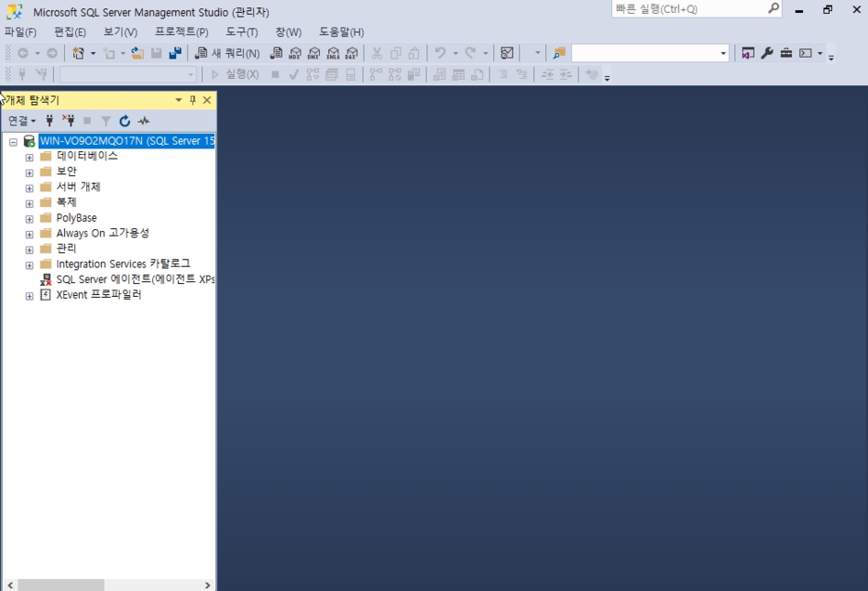Expand the PolyBase folder
This screenshot has height=591, width=868.
pos(30,219)
